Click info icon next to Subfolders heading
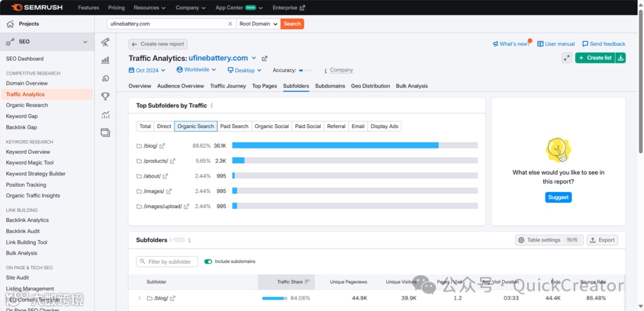Viewport: 644px width, 311px height. pyautogui.click(x=190, y=240)
